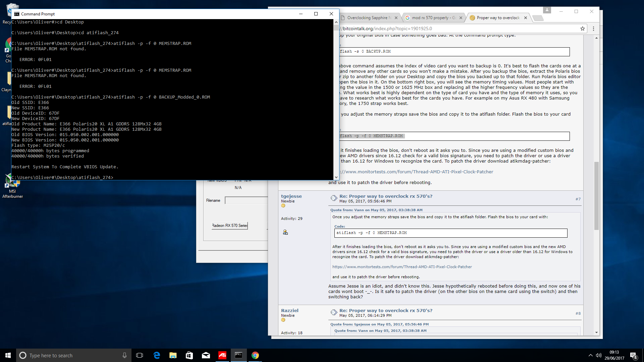View tgejesse's profile icon under Activity
The width and height of the screenshot is (644, 362).
tap(285, 232)
